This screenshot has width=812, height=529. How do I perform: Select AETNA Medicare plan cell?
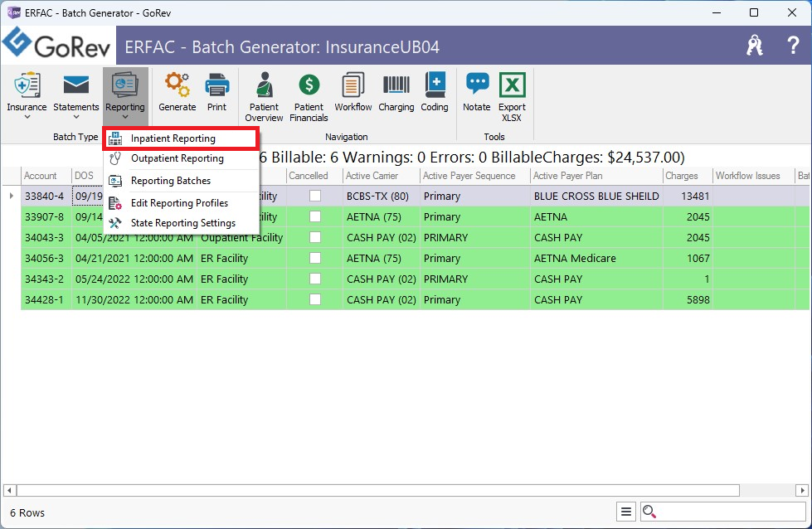[x=596, y=259]
